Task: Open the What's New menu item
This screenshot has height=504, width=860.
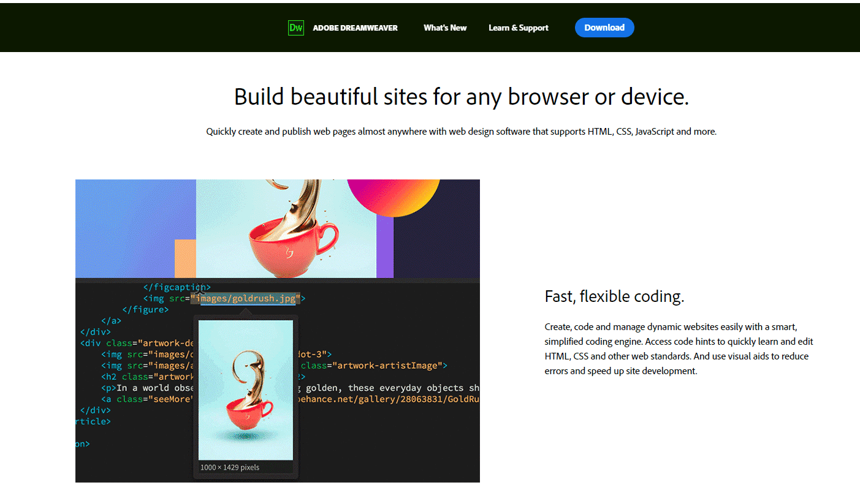Action: (x=445, y=28)
